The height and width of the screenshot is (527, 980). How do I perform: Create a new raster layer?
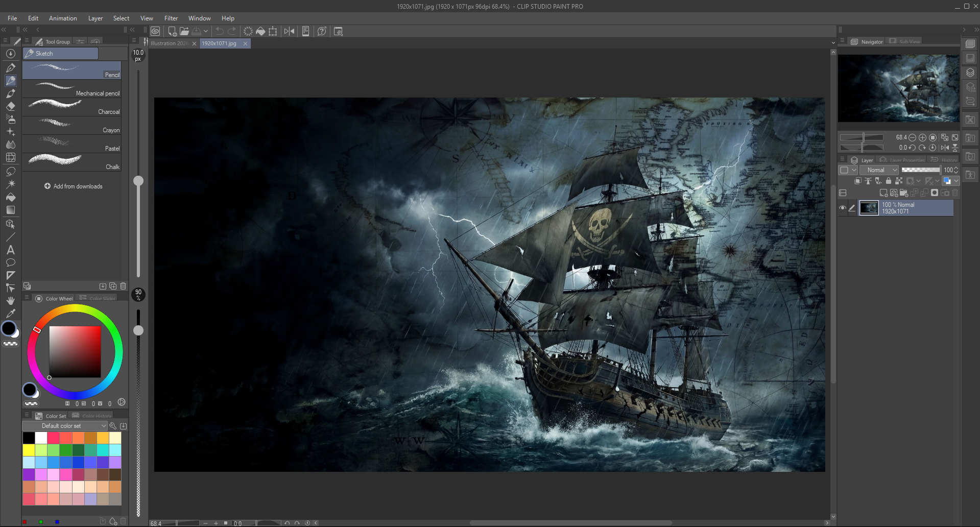coord(883,193)
